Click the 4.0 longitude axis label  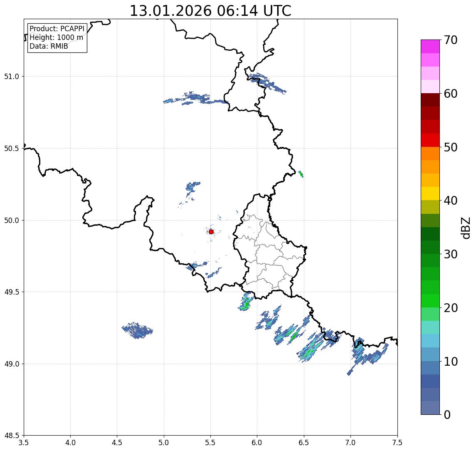click(x=70, y=443)
